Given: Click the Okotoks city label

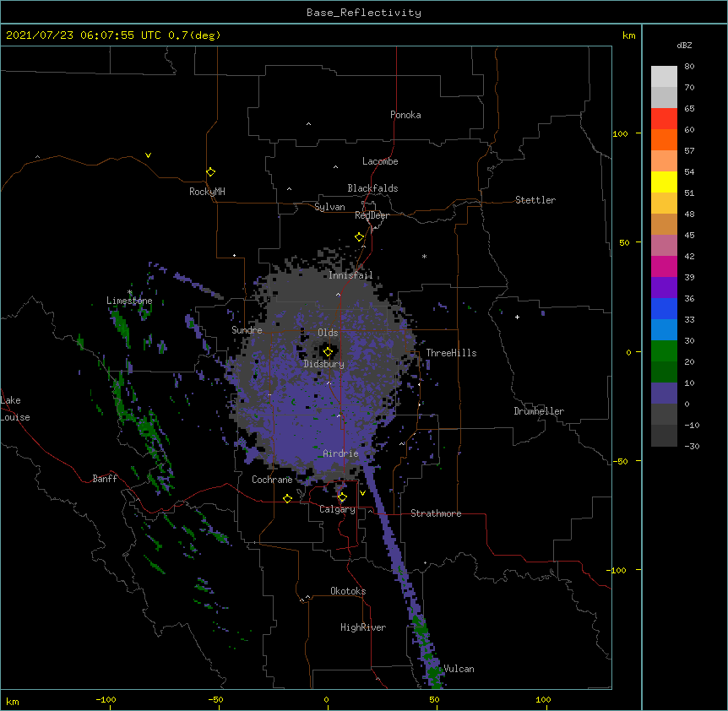Looking at the screenshot, I should coord(348,591).
